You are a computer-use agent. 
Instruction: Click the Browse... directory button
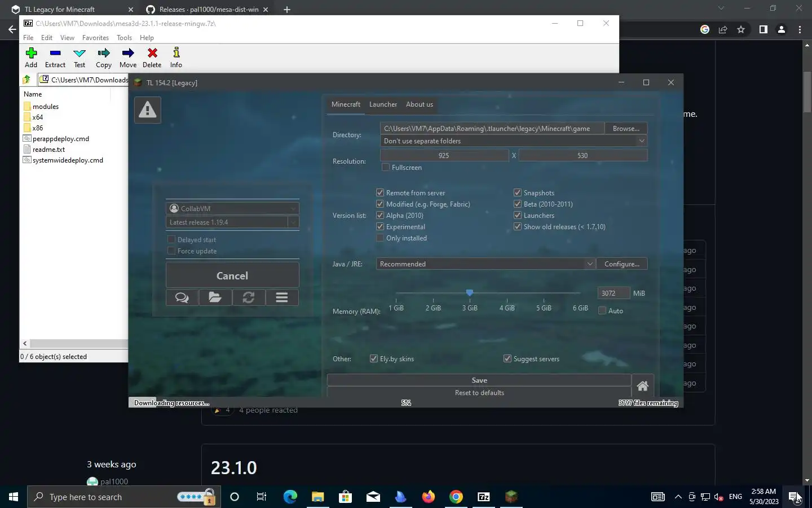(626, 129)
